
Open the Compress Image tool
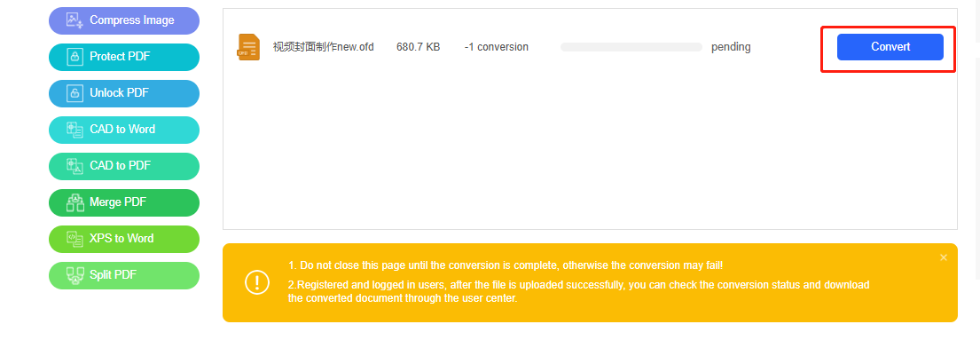[x=124, y=20]
